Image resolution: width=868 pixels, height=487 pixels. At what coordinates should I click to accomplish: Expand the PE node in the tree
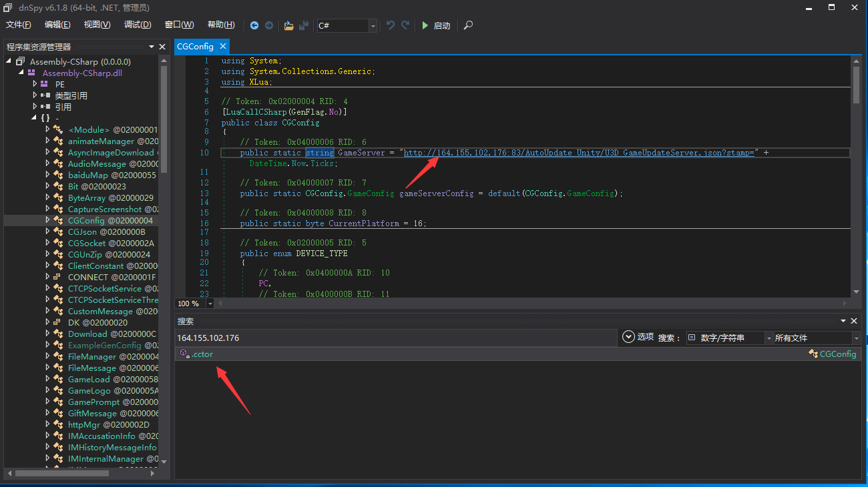point(35,84)
